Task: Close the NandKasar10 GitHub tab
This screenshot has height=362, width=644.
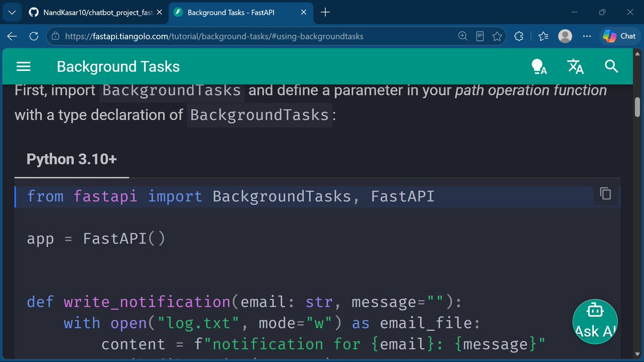Action: [x=159, y=12]
